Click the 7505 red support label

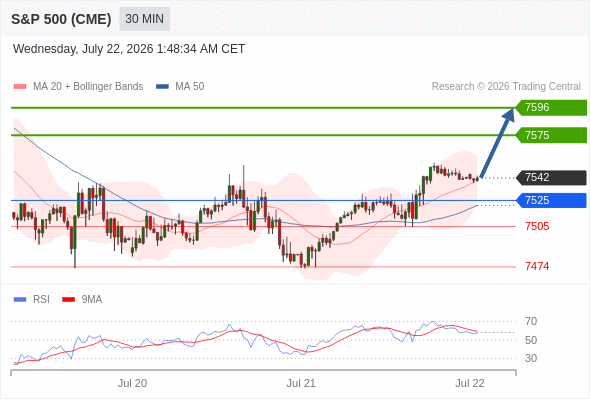pos(537,227)
